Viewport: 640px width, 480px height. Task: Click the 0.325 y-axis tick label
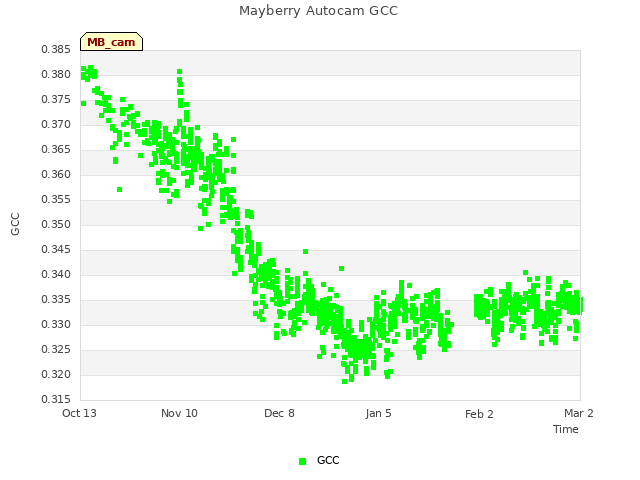point(56,349)
